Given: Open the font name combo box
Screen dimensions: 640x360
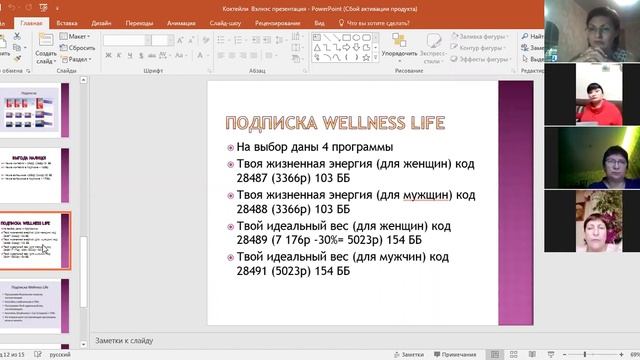Looking at the screenshot, I should tap(127, 40).
